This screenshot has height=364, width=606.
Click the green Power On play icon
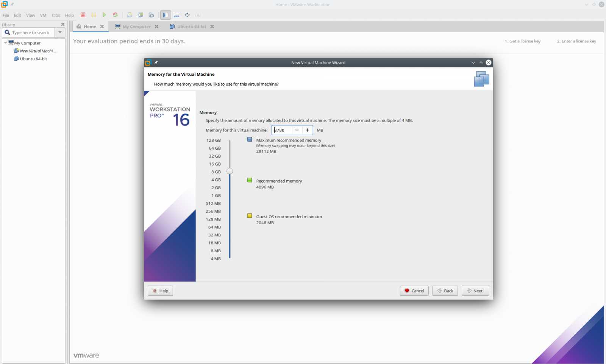coord(104,15)
